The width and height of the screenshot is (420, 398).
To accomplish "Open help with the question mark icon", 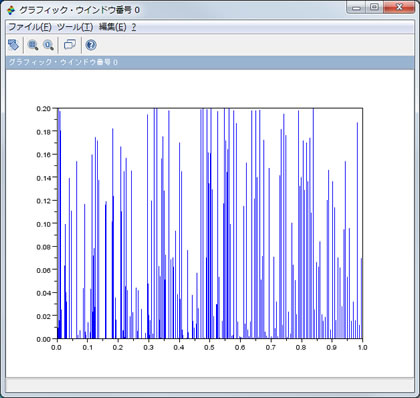I will pos(91,45).
